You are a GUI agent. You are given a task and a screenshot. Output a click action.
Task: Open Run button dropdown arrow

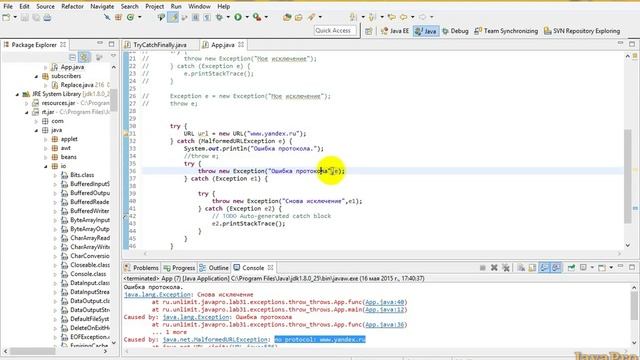coord(247,17)
